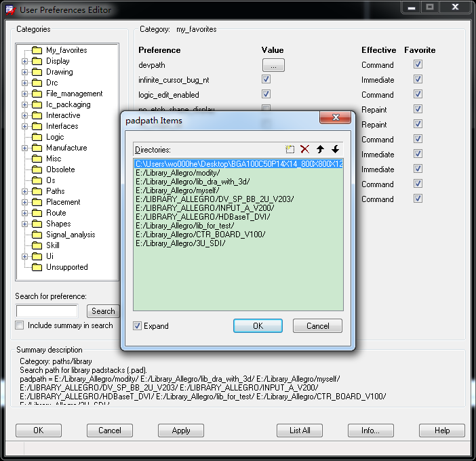Toggle the Favorite checkbox in the first Repaint row
The height and width of the screenshot is (461, 476).
click(418, 109)
